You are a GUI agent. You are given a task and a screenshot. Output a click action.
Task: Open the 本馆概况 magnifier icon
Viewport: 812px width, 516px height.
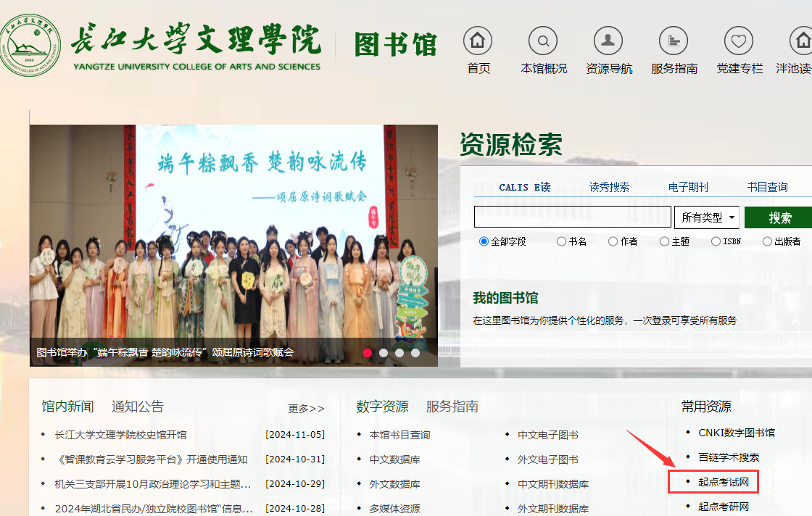tap(543, 41)
